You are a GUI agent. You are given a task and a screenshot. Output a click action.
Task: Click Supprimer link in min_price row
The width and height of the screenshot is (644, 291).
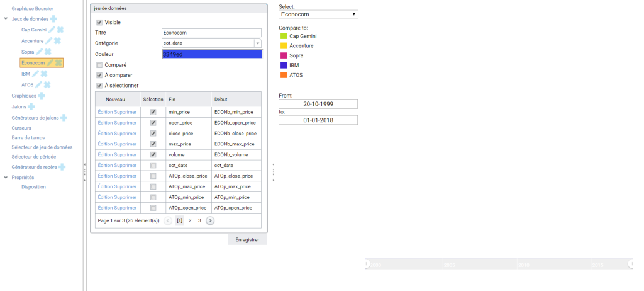click(125, 112)
